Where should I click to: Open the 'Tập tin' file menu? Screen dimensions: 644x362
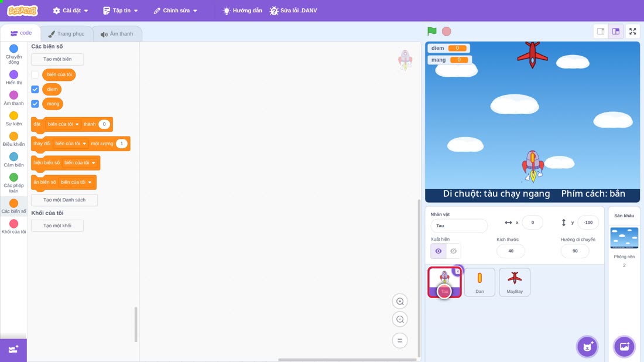point(121,11)
